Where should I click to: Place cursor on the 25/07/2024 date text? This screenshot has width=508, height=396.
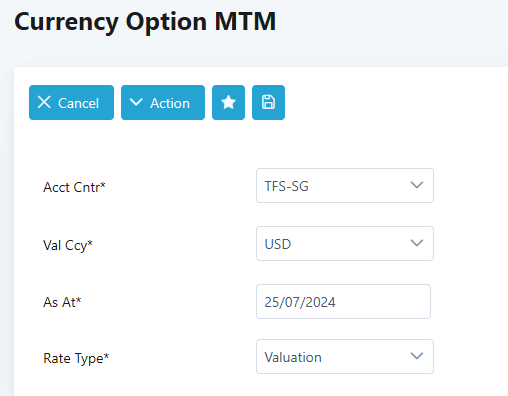pyautogui.click(x=300, y=302)
